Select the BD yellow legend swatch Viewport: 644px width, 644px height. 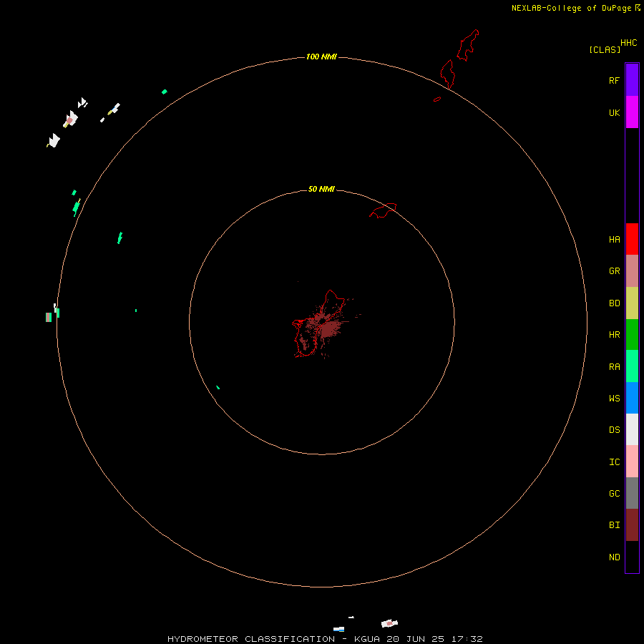(632, 303)
